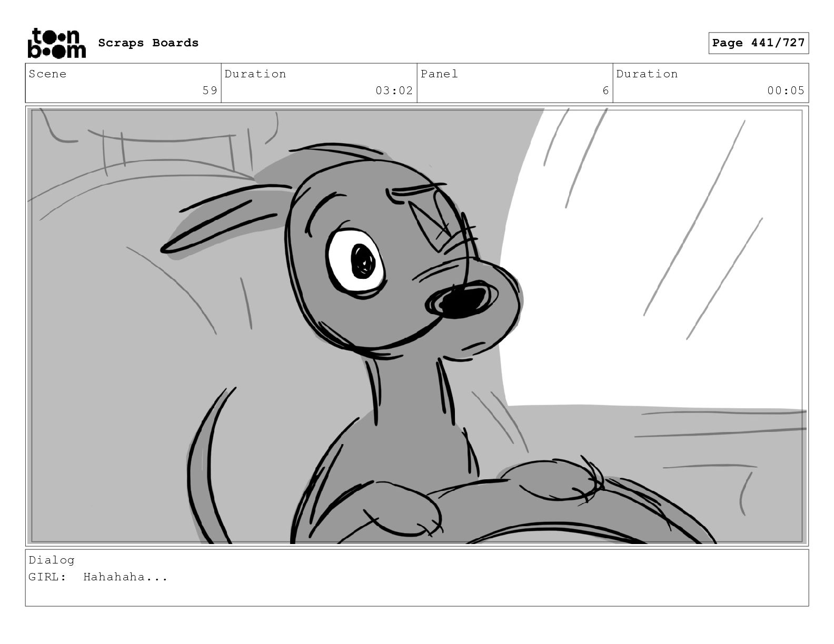This screenshot has height=644, width=834.
Task: Select the scene duration value '03:02'
Action: (x=394, y=90)
